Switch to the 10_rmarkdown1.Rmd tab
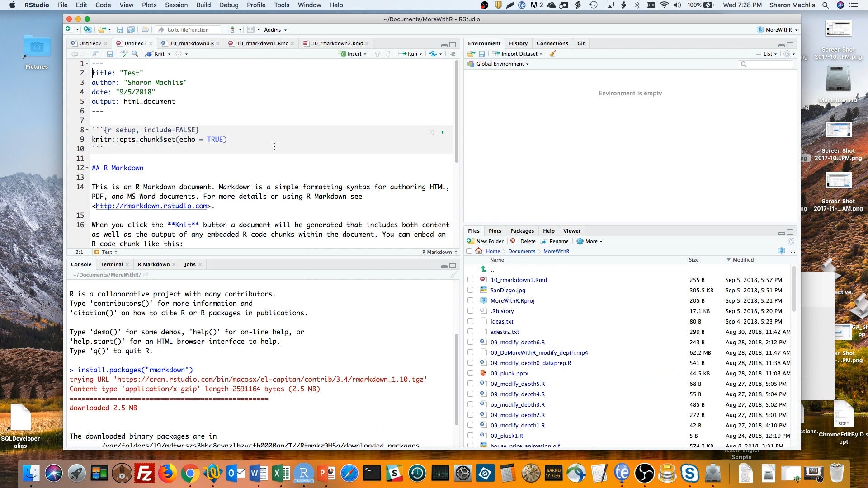The image size is (868, 488). [262, 43]
